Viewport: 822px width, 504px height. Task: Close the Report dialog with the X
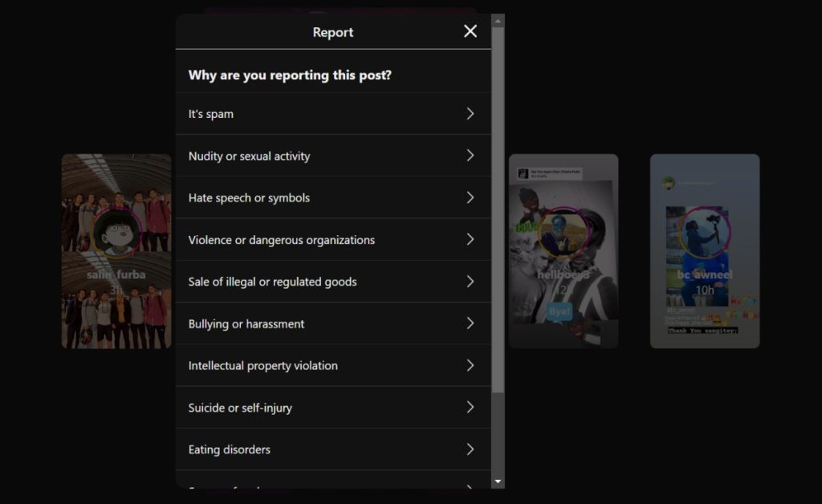[470, 31]
